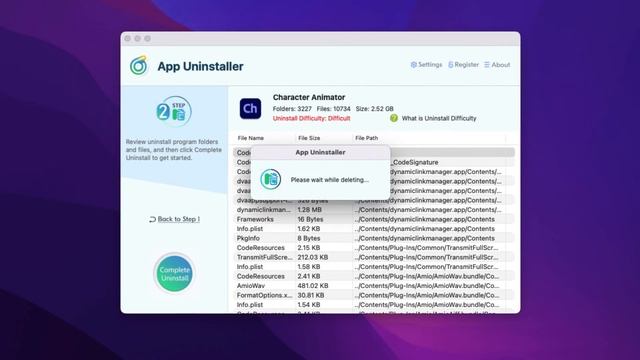The height and width of the screenshot is (360, 640).
Task: Click the 481.02 KB size cell
Action: (x=313, y=286)
